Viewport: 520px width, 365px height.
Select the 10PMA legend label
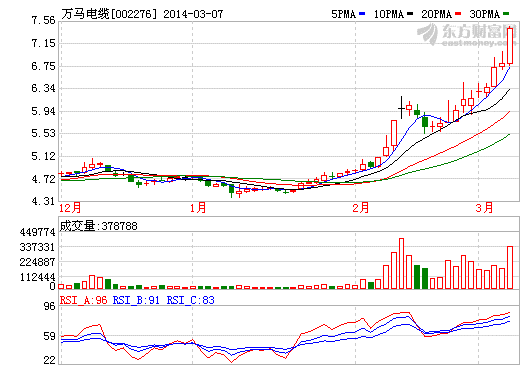click(389, 14)
